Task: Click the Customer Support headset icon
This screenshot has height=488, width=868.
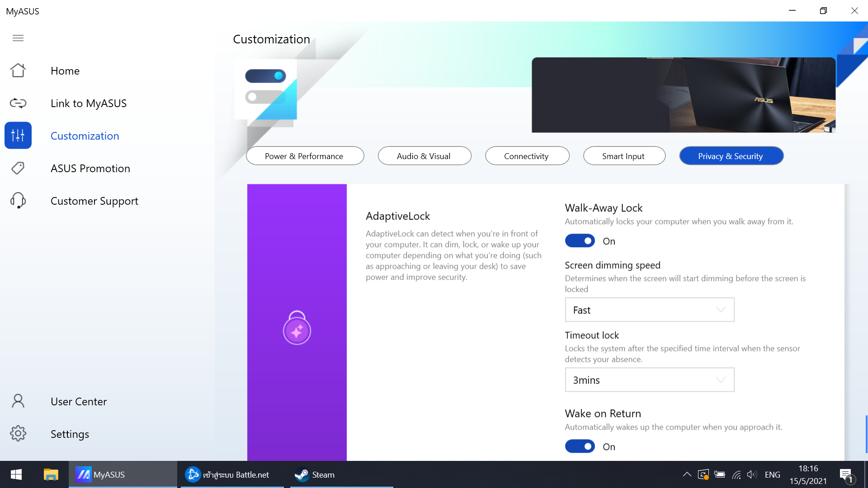Action: 18,200
